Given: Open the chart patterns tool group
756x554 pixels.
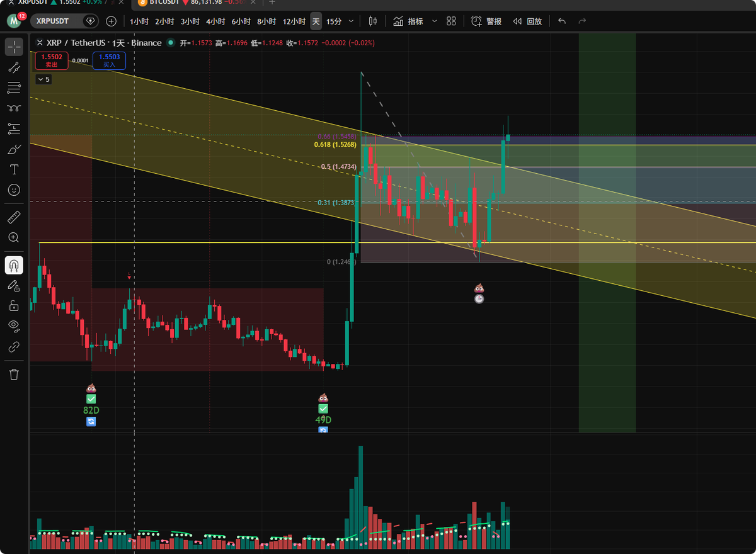Looking at the screenshot, I should [x=14, y=108].
